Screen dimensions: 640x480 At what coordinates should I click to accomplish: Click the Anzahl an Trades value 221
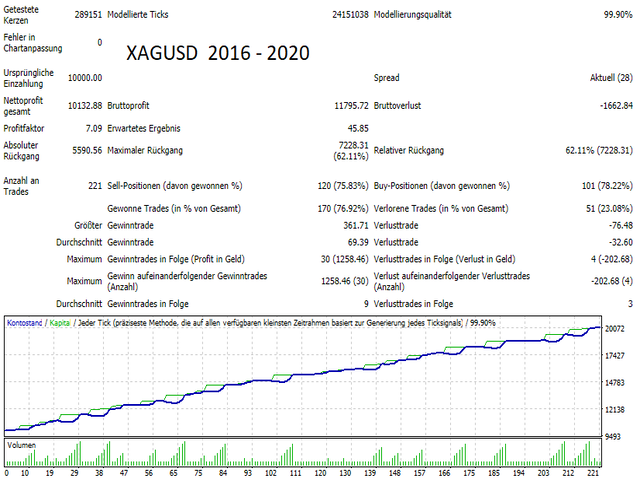coord(95,186)
